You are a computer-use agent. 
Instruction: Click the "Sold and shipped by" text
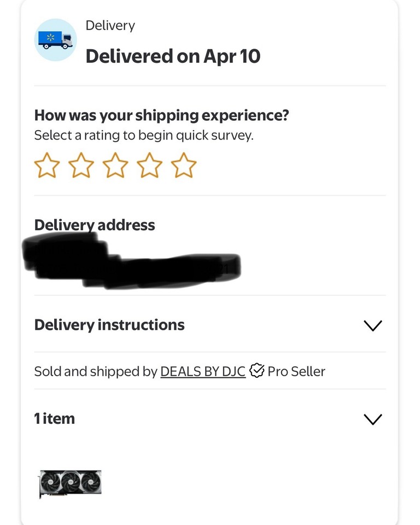click(96, 372)
